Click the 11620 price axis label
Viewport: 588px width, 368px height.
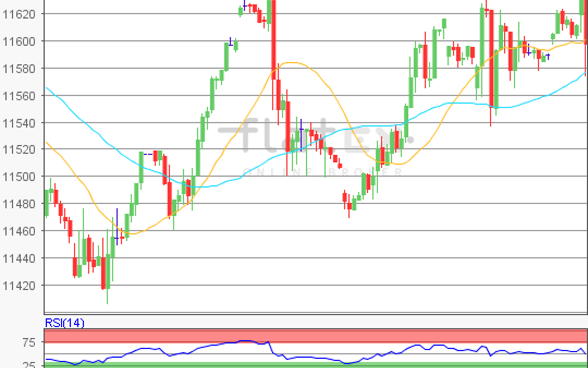[x=19, y=14]
